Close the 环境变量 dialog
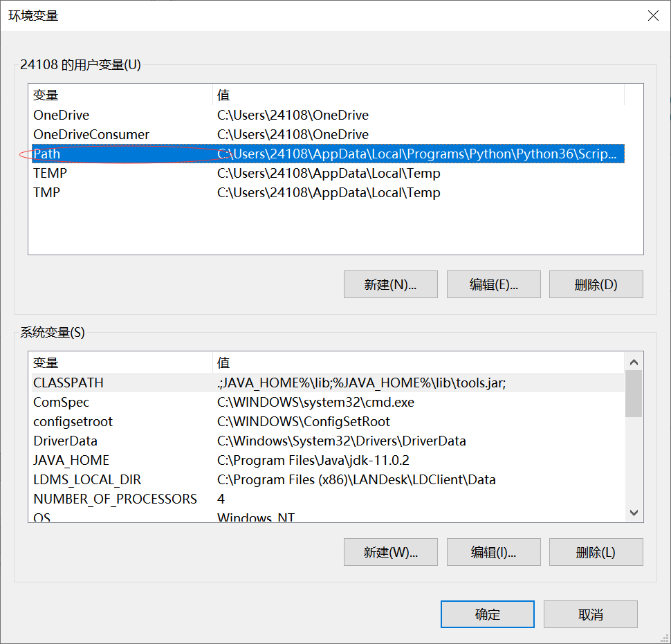Image resolution: width=671 pixels, height=644 pixels. coord(653,16)
